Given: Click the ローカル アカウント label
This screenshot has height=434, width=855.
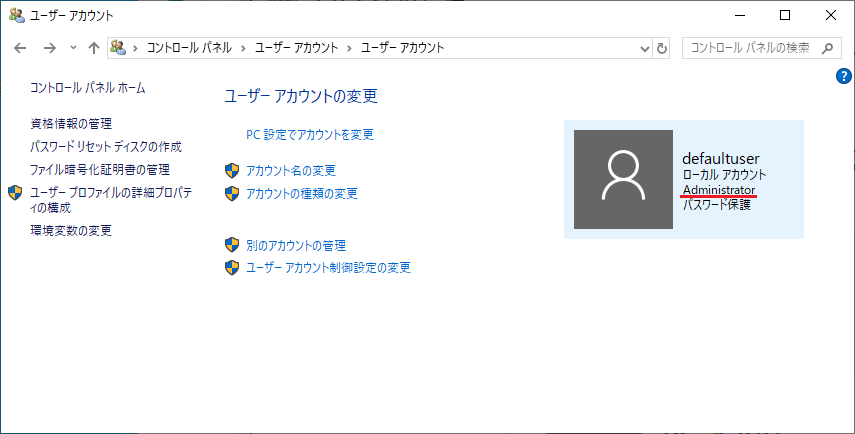Looking at the screenshot, I should pos(724,175).
